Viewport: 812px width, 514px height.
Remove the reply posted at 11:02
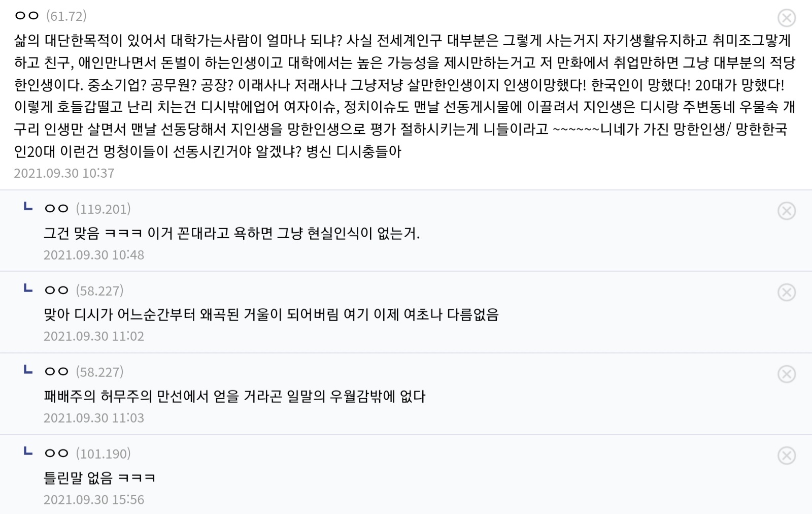pos(786,293)
